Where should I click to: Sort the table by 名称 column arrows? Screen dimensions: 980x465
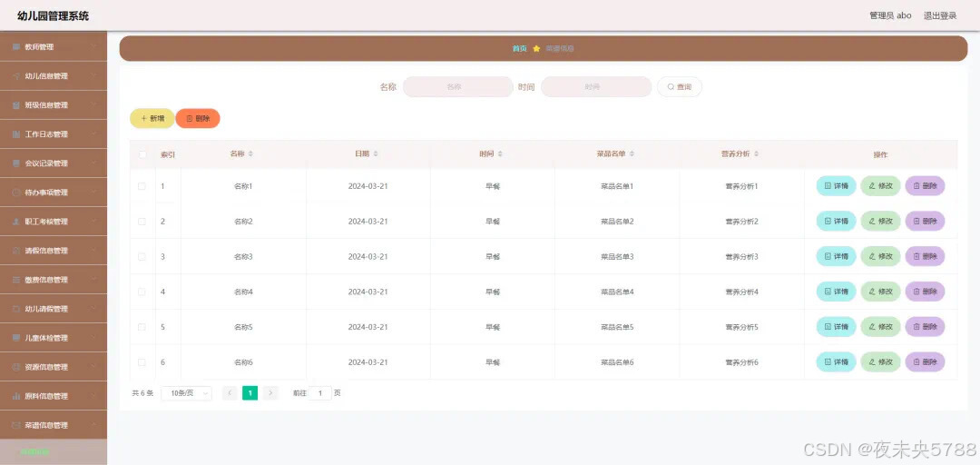pos(250,154)
